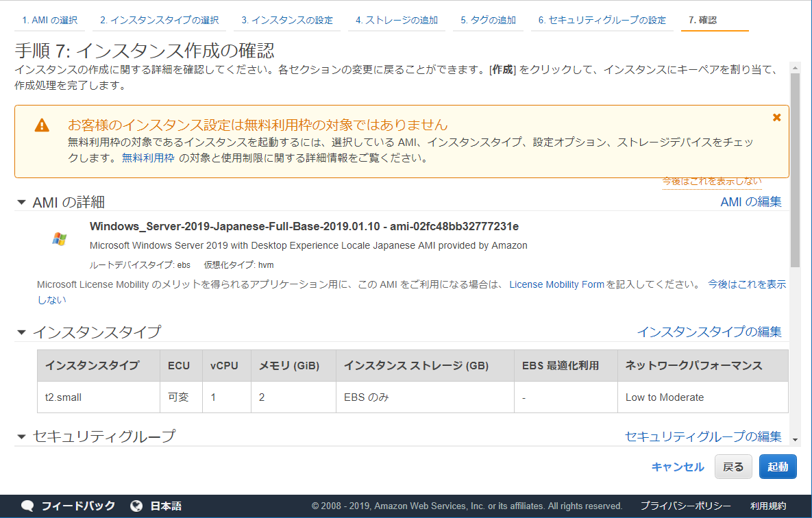812x518 pixels.
Task: Click the キャンセル link
Action: click(678, 467)
